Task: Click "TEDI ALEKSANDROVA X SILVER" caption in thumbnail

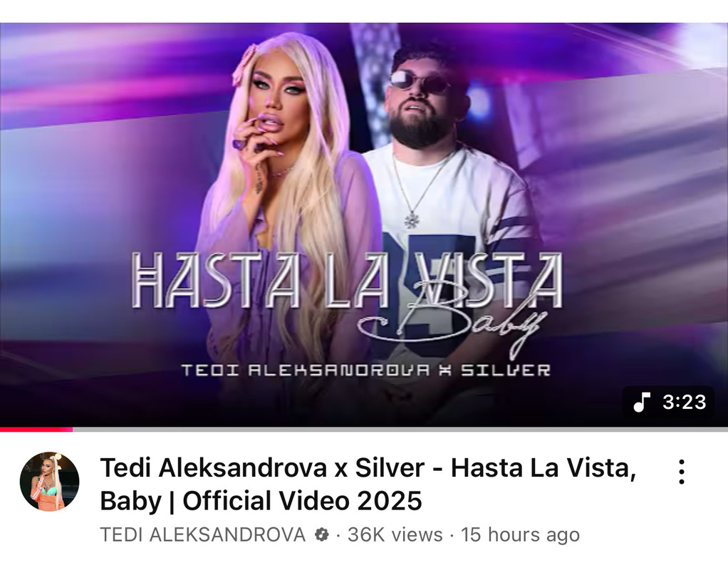Action: coord(365,370)
